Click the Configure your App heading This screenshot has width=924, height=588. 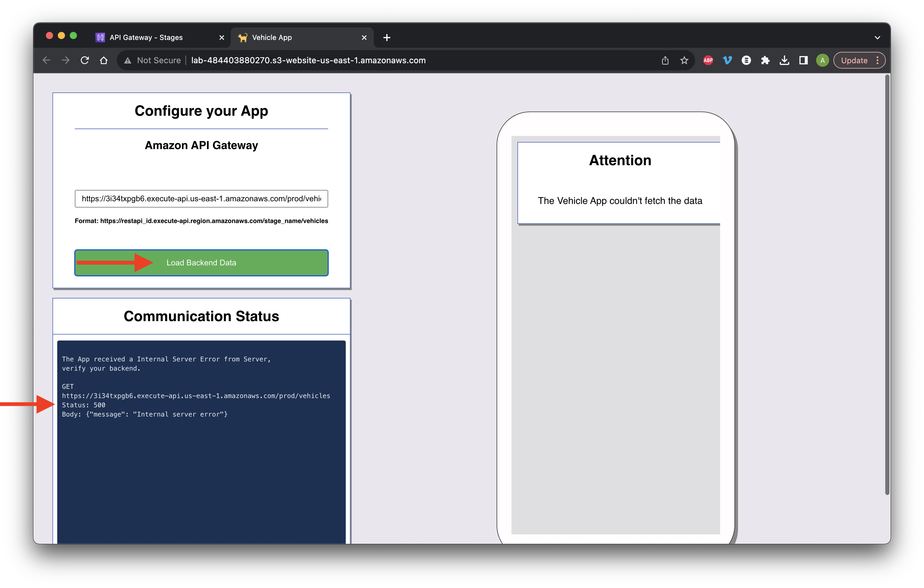[x=201, y=111]
